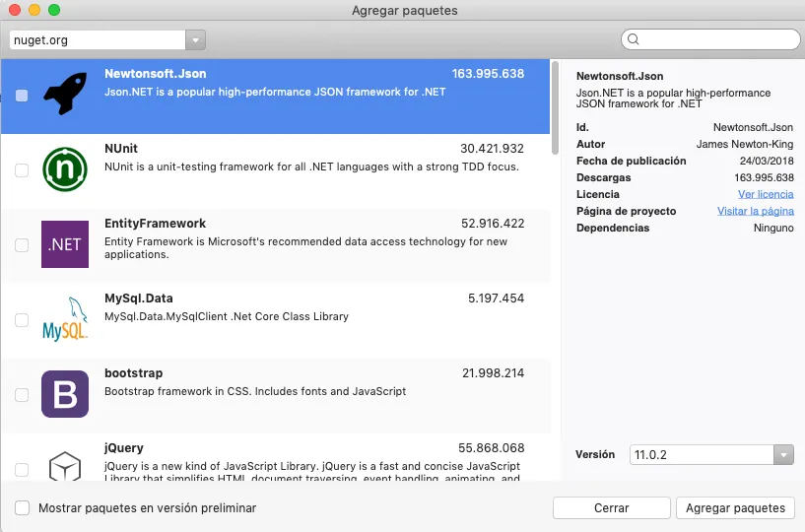Click the Newtonsoft.Json rocket icon
The image size is (805, 532).
(x=65, y=94)
